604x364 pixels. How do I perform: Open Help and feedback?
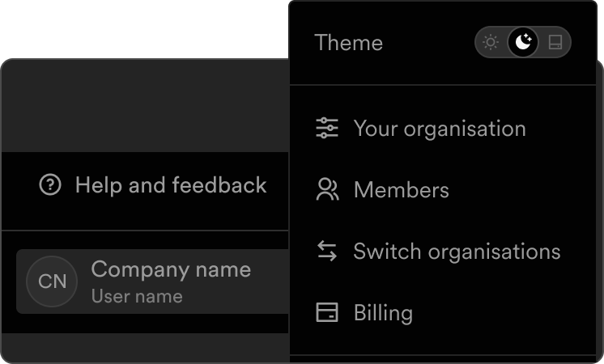pos(171,185)
